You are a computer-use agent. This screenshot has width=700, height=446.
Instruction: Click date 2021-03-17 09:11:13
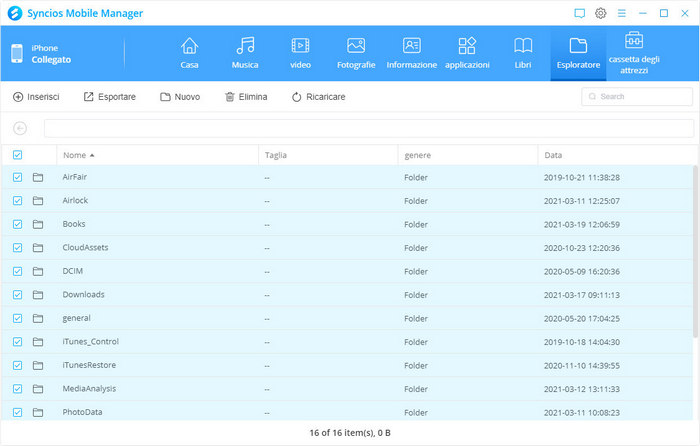582,295
